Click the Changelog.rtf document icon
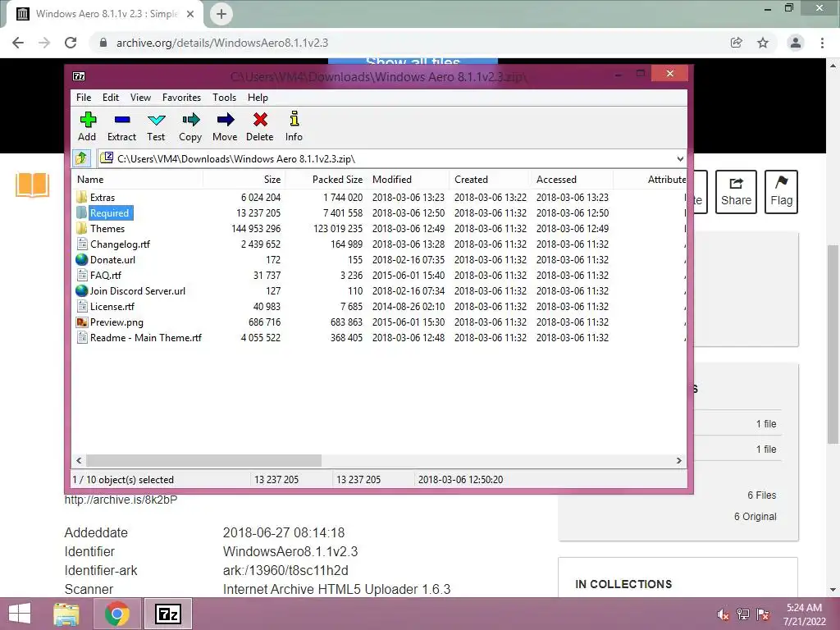840x630 pixels. tap(82, 244)
